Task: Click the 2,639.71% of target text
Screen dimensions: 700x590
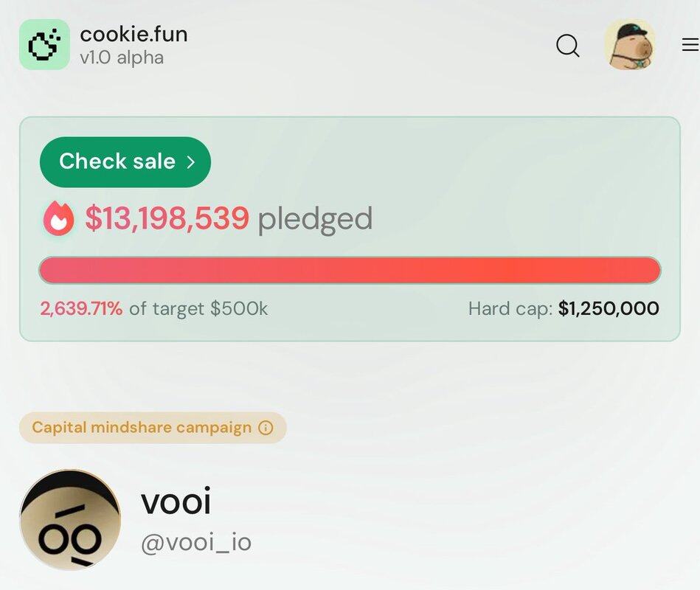Action: click(x=81, y=308)
